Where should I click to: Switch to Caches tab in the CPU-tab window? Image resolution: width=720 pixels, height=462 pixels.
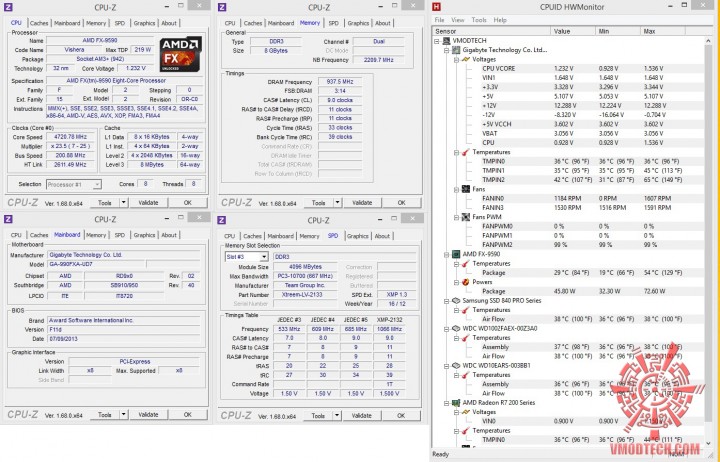(x=39, y=23)
